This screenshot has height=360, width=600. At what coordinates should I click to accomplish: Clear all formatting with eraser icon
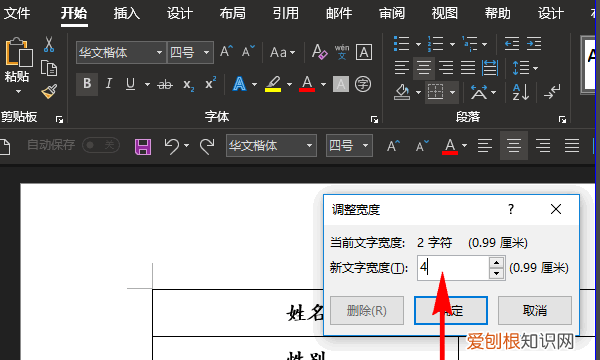pos(319,52)
